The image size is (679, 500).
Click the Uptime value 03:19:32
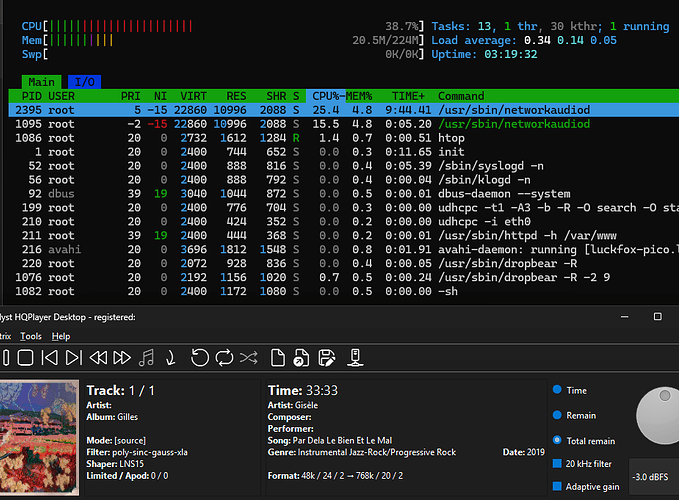tap(511, 54)
